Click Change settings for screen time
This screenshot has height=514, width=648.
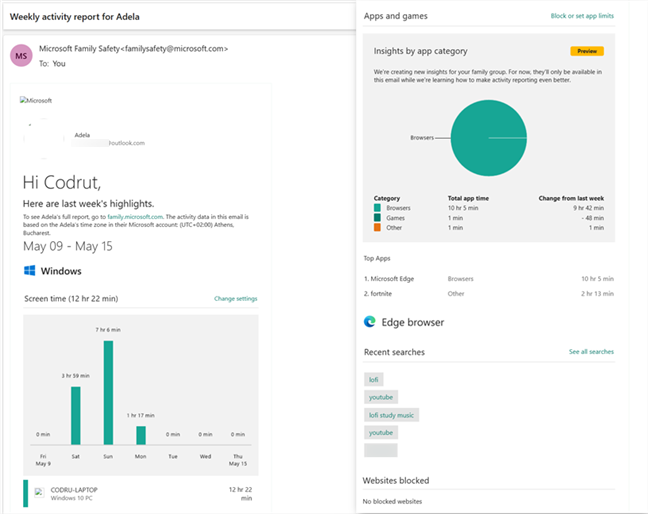[236, 298]
